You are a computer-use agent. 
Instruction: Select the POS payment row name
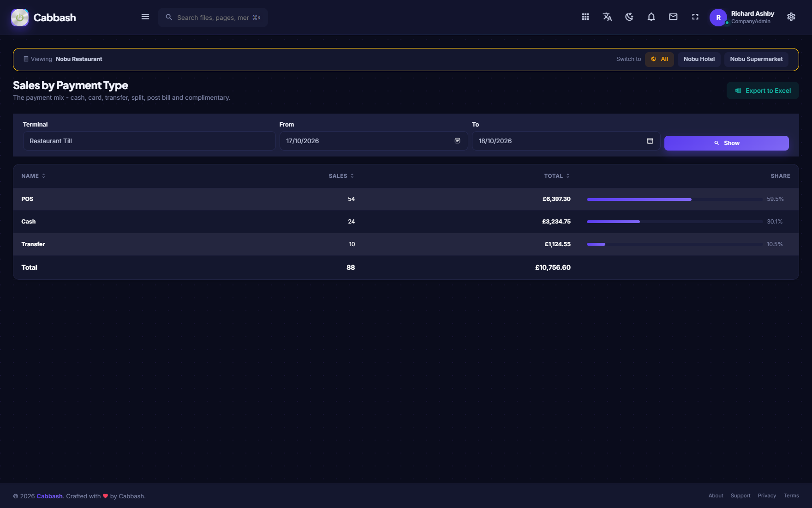click(x=27, y=199)
